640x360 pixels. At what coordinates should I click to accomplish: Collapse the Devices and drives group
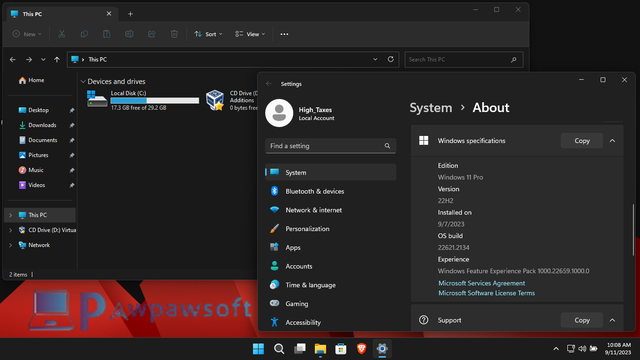click(83, 82)
